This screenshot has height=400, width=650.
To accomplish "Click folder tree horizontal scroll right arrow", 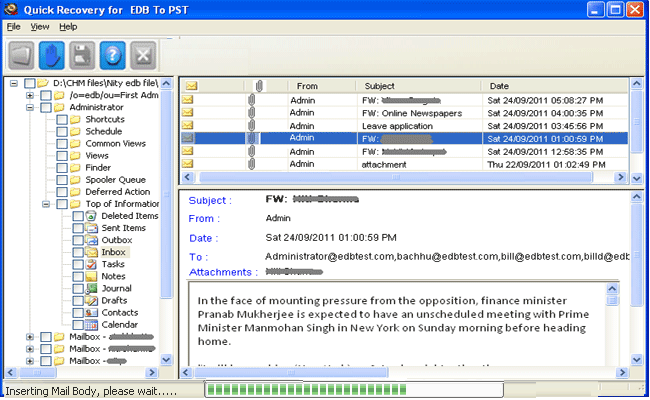I will point(152,372).
